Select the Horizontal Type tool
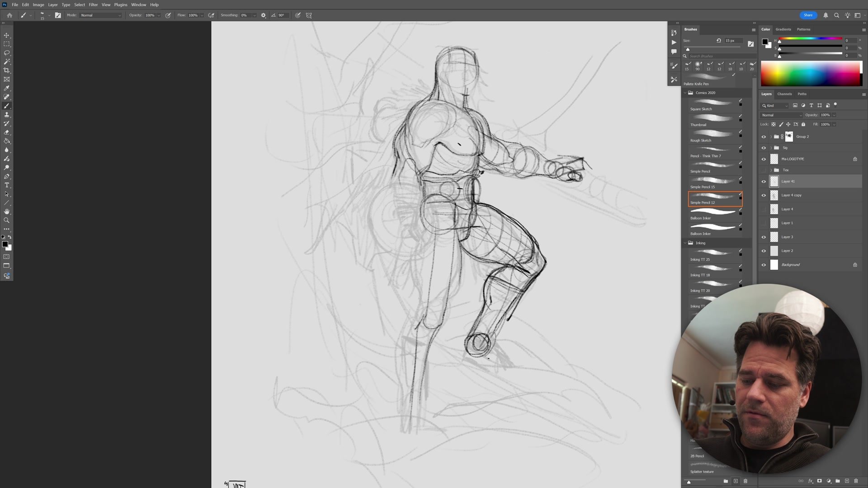 click(x=6, y=185)
